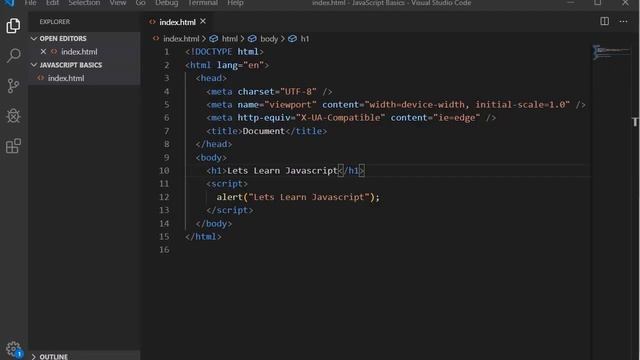Click line number 10 in gutter

click(x=164, y=171)
